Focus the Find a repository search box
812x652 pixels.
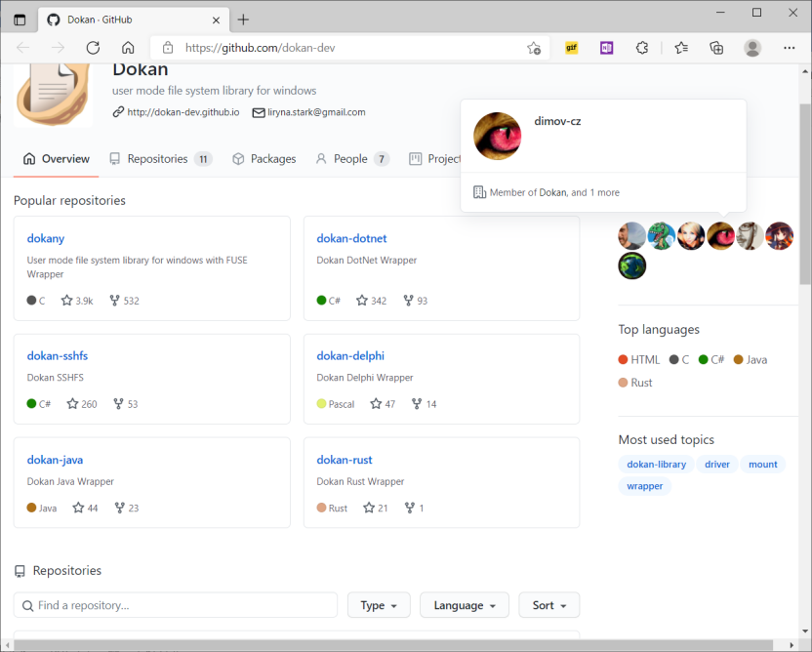coord(176,605)
